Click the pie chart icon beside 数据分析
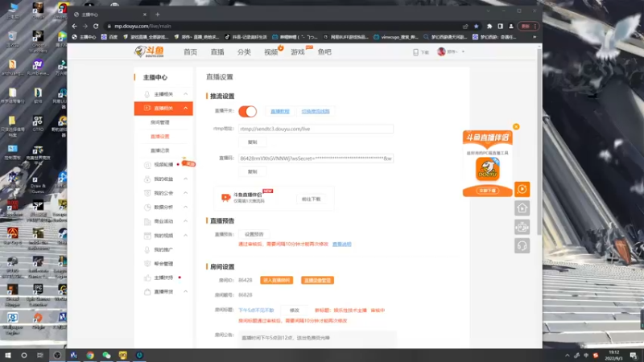Screen dimensions: 644x362 [x=147, y=208]
